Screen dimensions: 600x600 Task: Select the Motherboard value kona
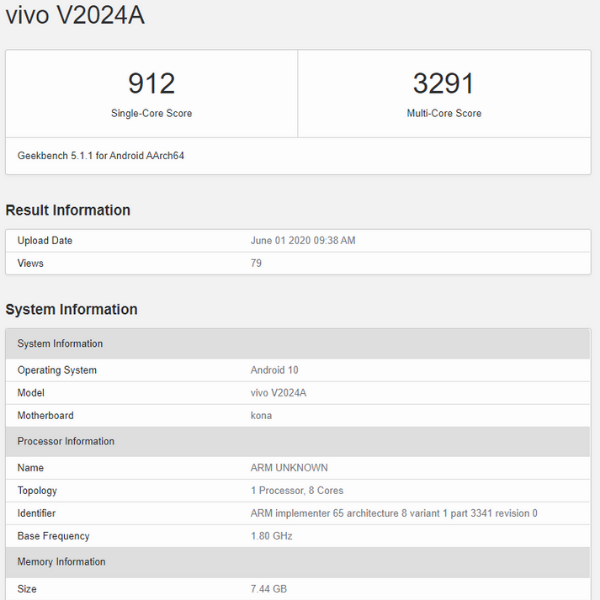pyautogui.click(x=261, y=415)
